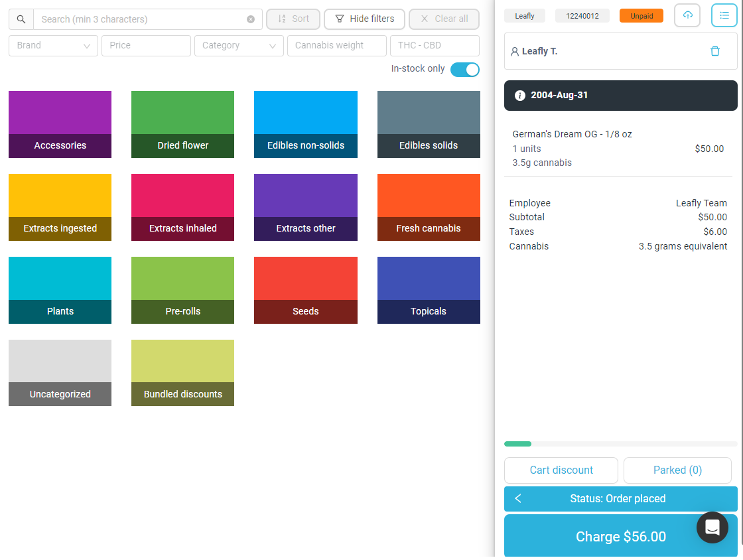Click the search magnifier icon
Image resolution: width=743 pixels, height=560 pixels.
point(21,19)
